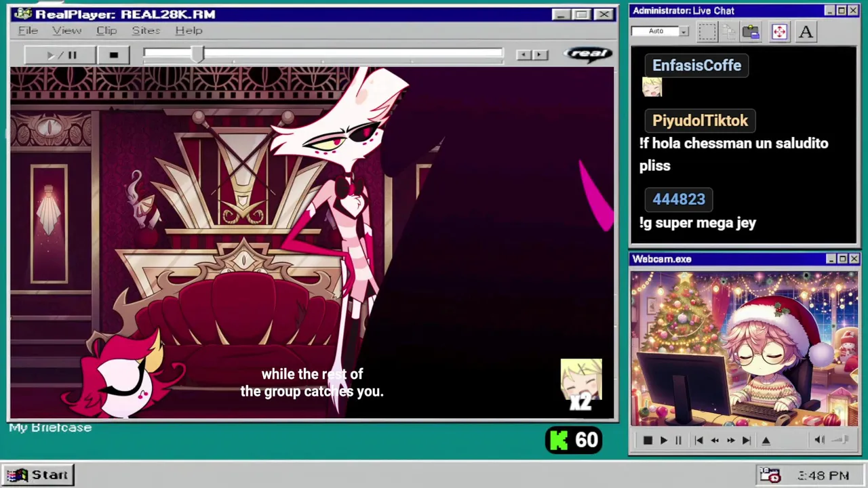Click the 3:48 PM system clock
The image size is (868, 488).
823,476
